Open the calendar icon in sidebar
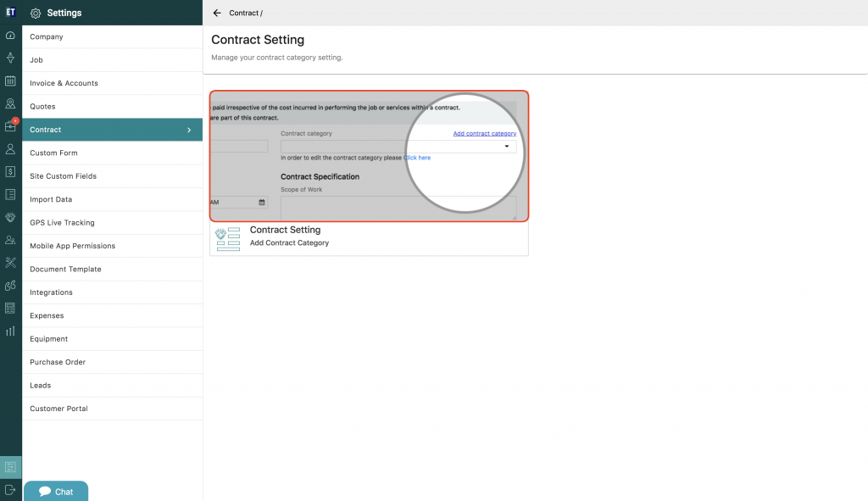The height and width of the screenshot is (501, 868). [10, 81]
